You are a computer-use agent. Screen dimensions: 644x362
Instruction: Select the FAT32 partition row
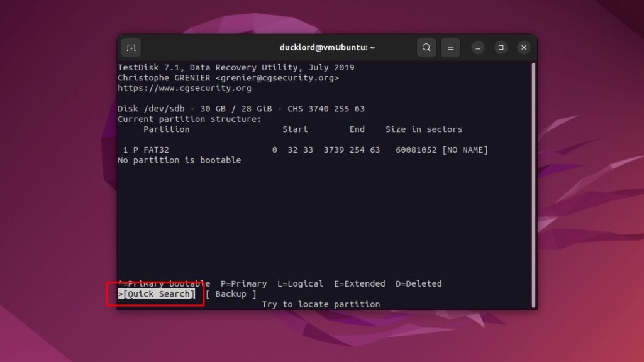click(x=305, y=150)
